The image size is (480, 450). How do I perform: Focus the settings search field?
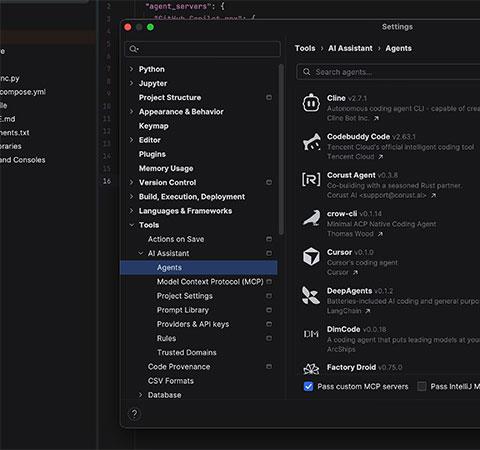[x=203, y=49]
